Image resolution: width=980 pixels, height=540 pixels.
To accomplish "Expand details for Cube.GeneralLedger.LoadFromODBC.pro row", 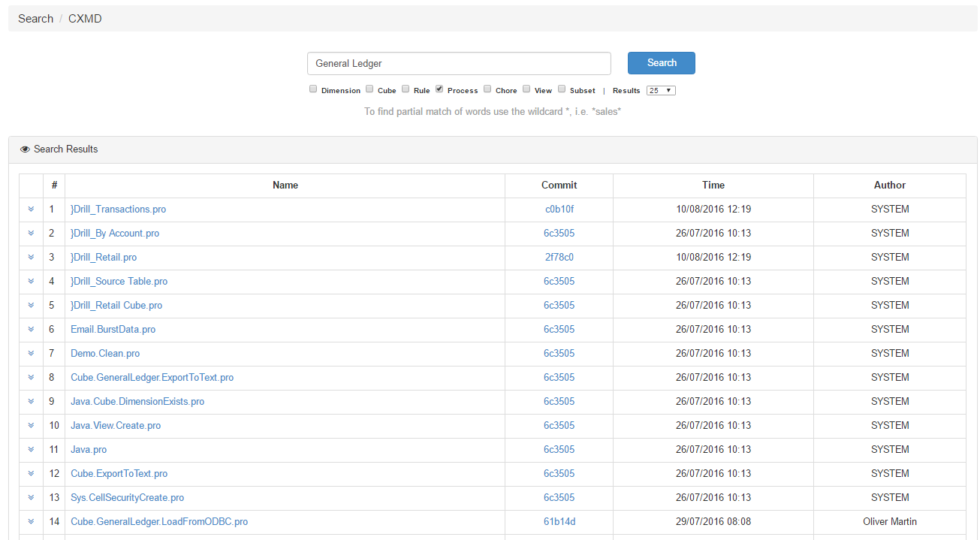I will [31, 521].
